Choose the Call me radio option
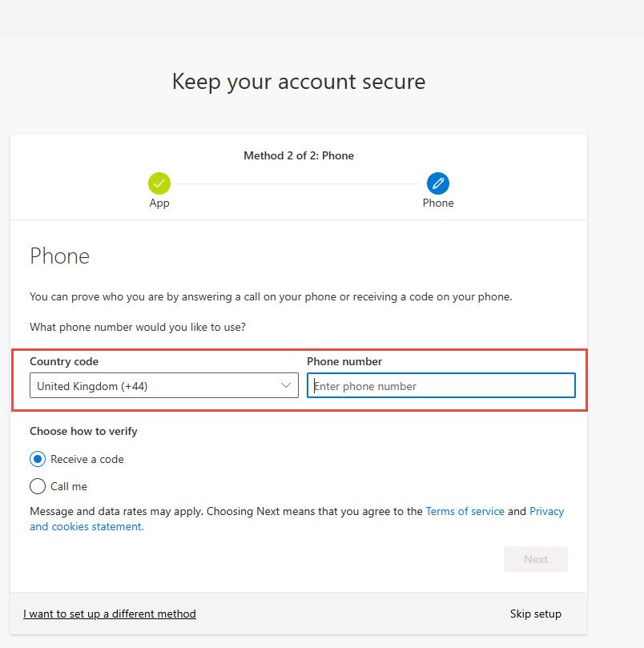 [38, 486]
